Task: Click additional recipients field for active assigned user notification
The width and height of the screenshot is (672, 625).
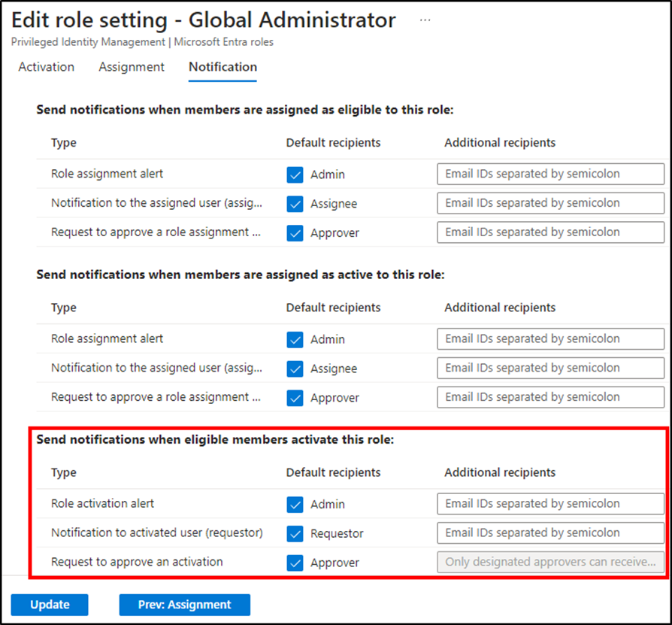Action: click(551, 368)
